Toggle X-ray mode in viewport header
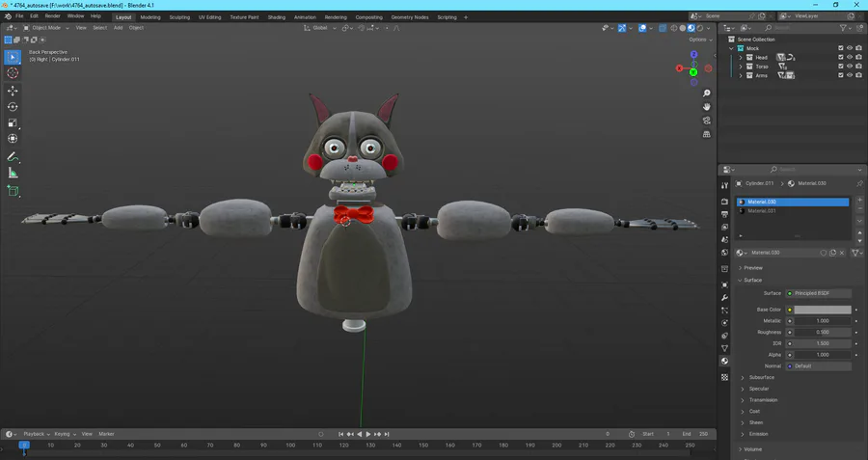This screenshot has width=868, height=460. pos(663,28)
